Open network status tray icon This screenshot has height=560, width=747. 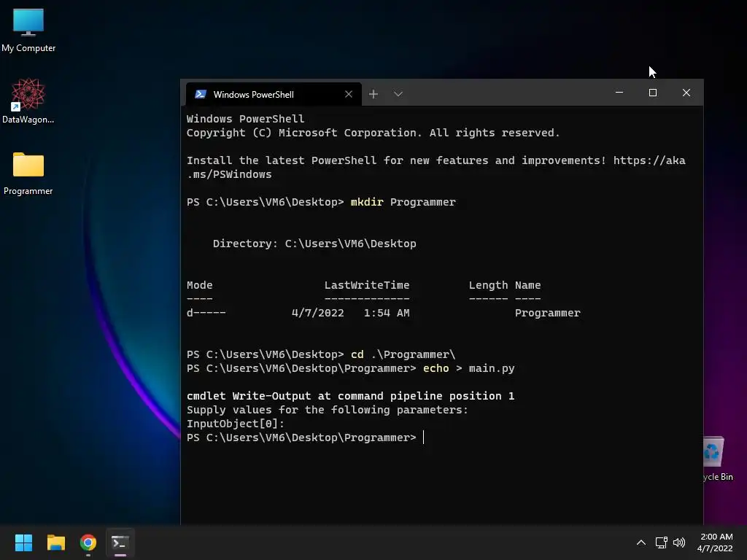(661, 542)
